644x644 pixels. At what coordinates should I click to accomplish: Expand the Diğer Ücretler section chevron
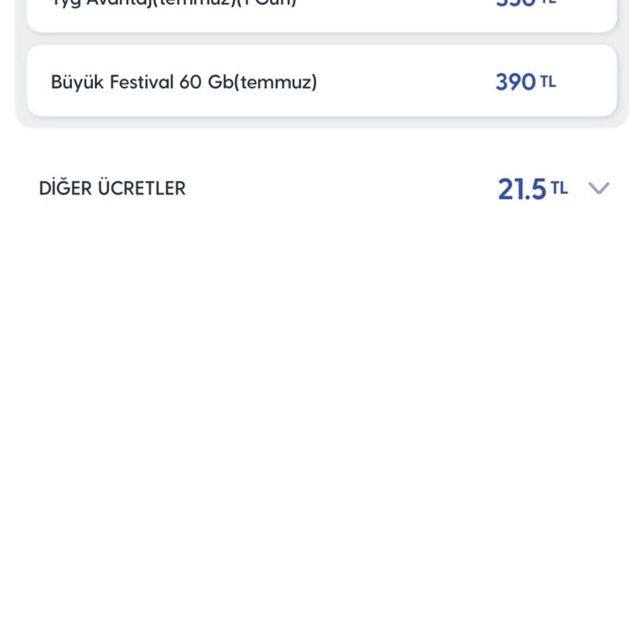click(598, 188)
